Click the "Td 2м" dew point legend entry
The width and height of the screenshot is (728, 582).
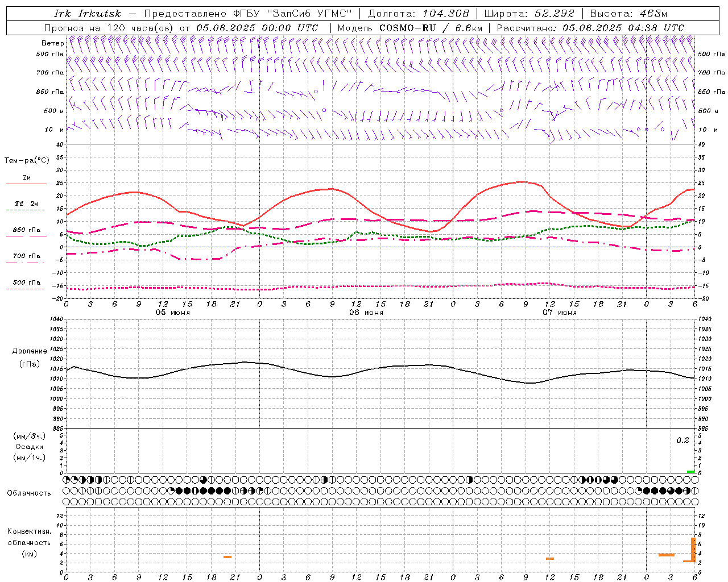click(x=27, y=203)
